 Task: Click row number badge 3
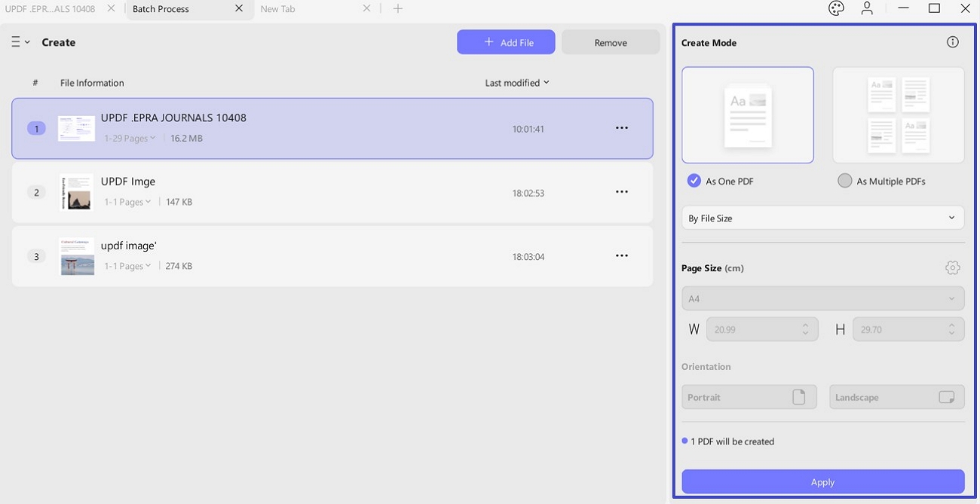pyautogui.click(x=36, y=256)
